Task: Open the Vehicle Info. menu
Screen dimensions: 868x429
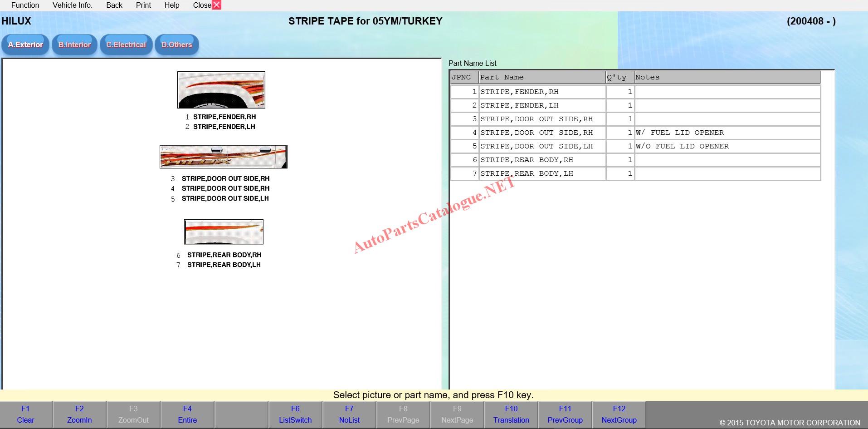Action: [x=72, y=5]
